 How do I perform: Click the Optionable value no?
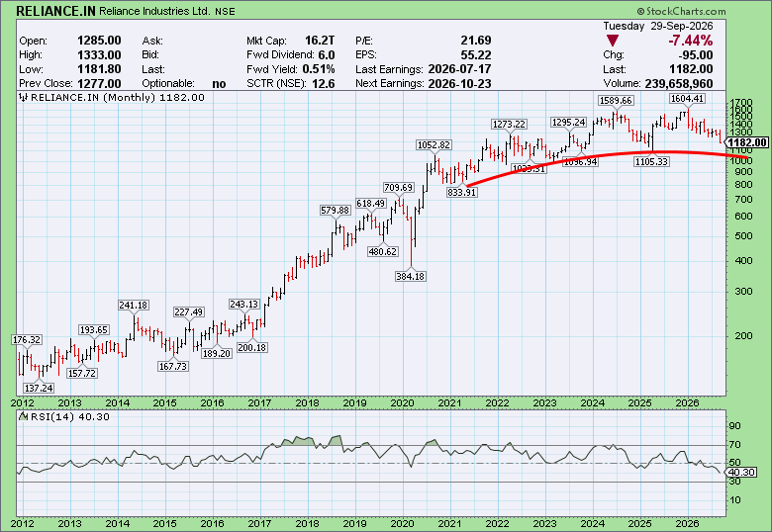coord(219,84)
